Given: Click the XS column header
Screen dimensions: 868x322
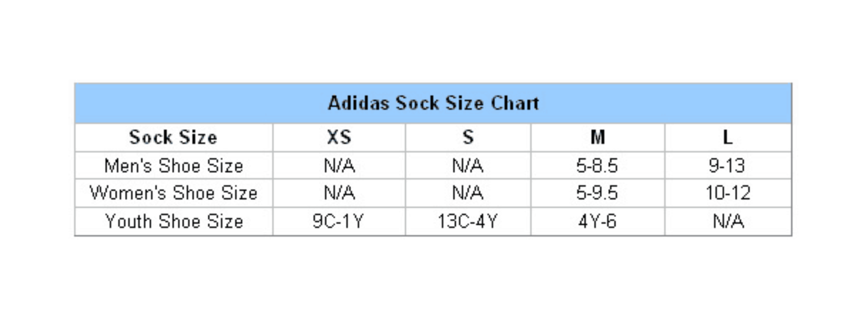Looking at the screenshot, I should (339, 137).
